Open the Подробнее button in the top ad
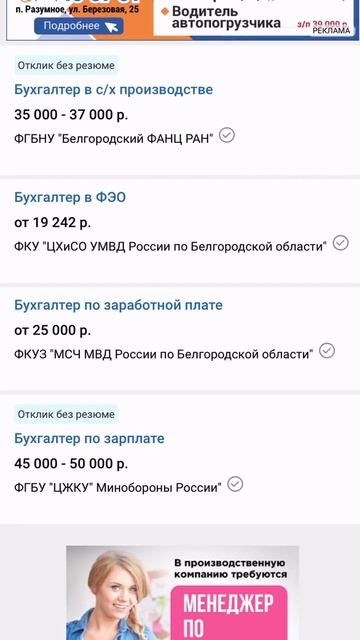The height and width of the screenshot is (640, 360). (x=79, y=26)
